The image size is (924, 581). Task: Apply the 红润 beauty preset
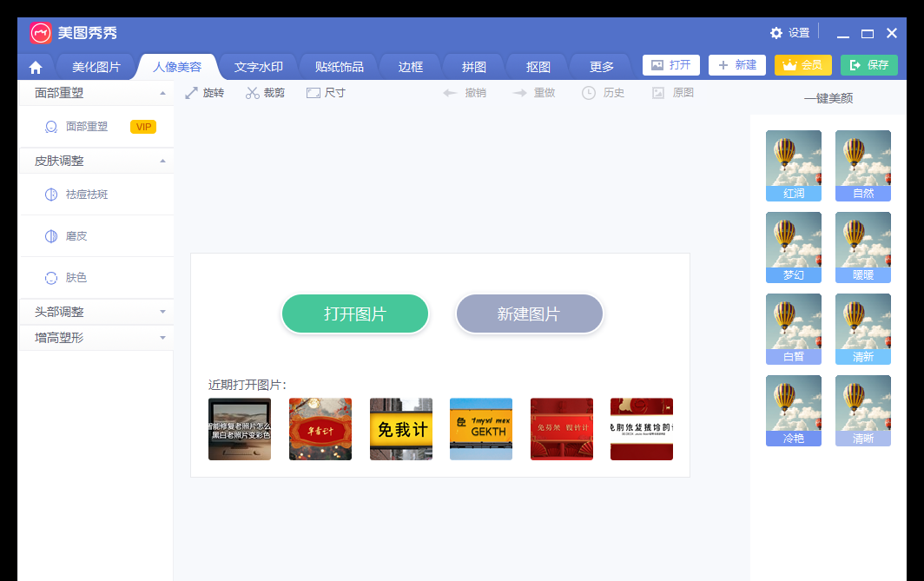coord(793,166)
